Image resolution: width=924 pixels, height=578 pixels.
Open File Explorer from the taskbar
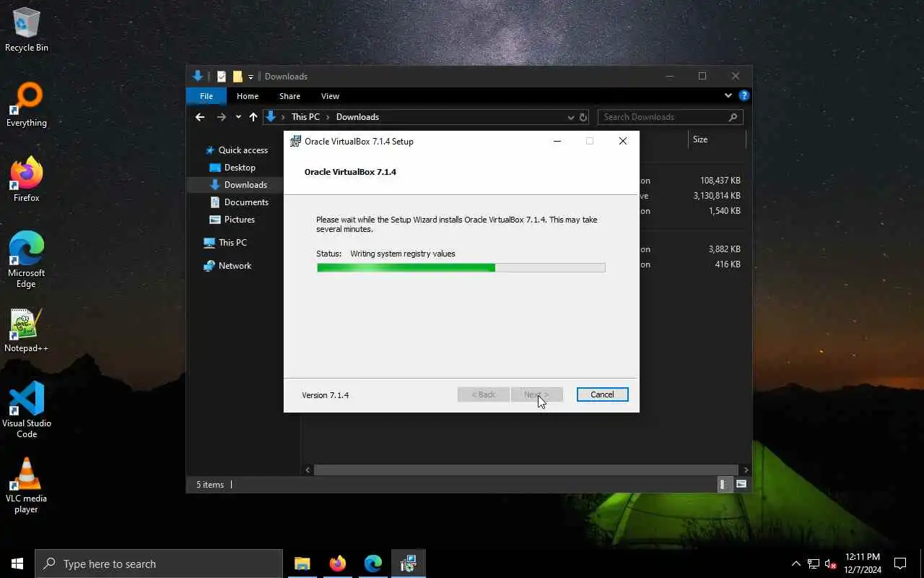302,564
